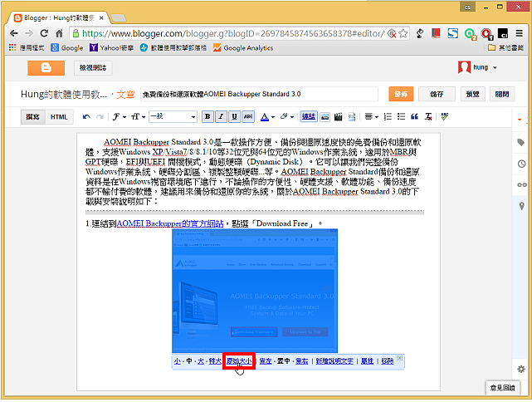Align the image left (靠左)
This screenshot has height=402, width=532.
(x=266, y=361)
